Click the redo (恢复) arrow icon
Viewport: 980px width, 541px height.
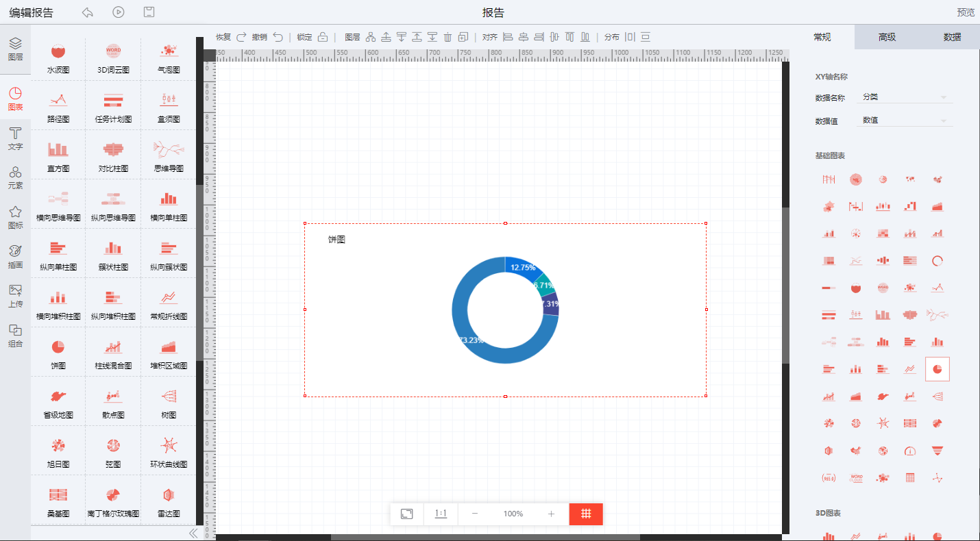point(241,37)
